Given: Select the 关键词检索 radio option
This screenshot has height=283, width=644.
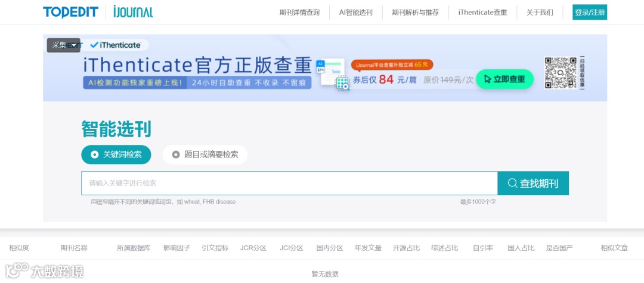Looking at the screenshot, I should coord(116,155).
